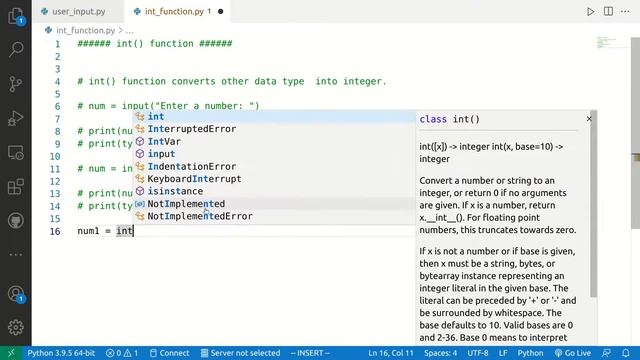This screenshot has height=360, width=640.
Task: Click the remote window indicator in status bar
Action: click(x=11, y=353)
